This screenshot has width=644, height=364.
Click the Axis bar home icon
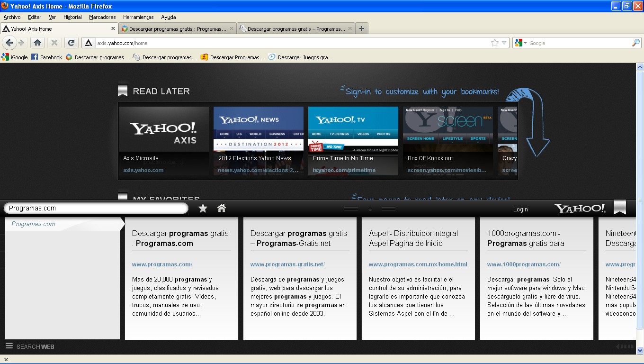click(x=221, y=208)
